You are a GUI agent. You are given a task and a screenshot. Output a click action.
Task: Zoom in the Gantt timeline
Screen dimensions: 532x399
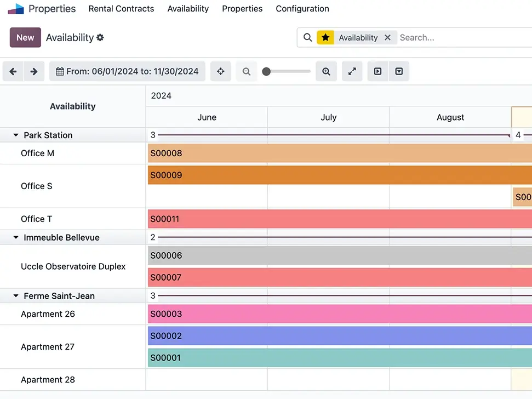click(x=326, y=71)
